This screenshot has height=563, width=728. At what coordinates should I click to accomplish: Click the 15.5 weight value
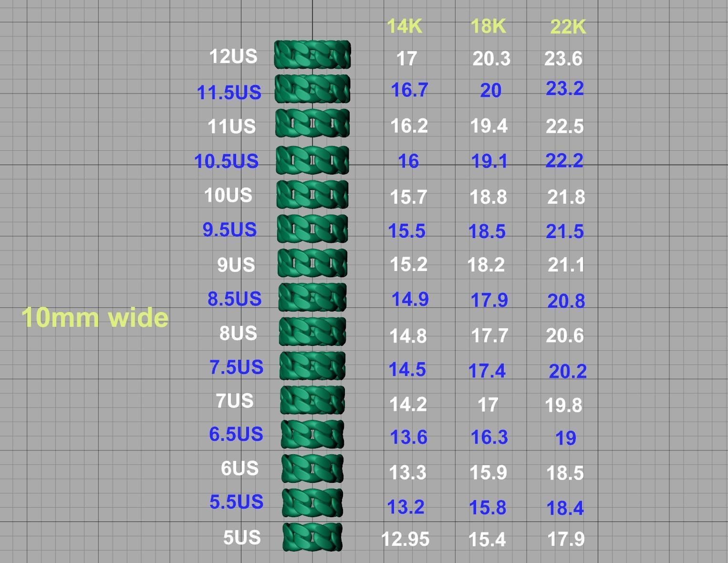click(406, 231)
